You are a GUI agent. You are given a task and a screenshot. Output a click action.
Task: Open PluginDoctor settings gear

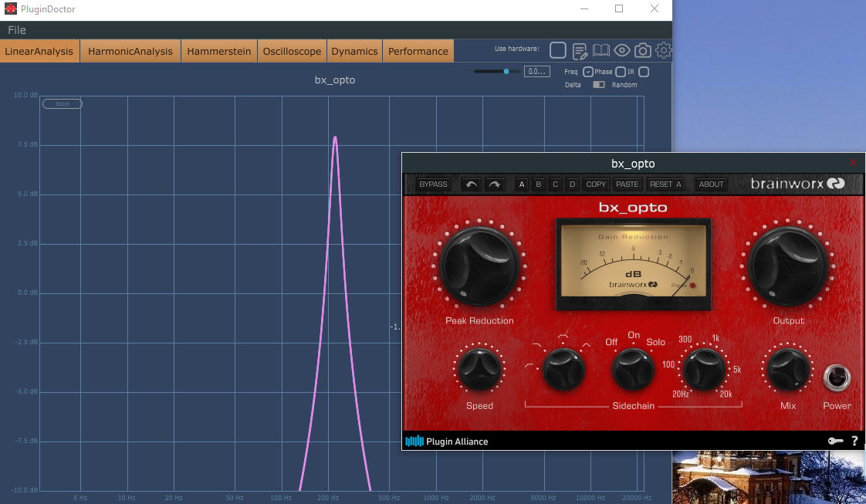tap(663, 50)
